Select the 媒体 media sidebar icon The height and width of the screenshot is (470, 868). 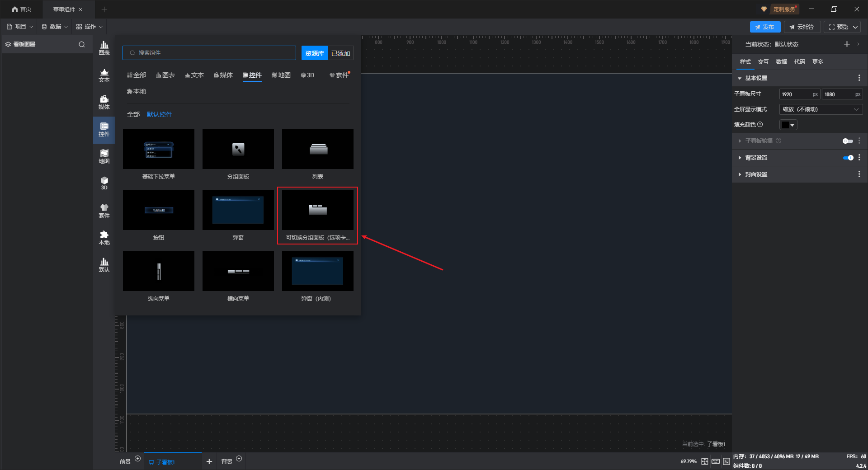coord(104,102)
